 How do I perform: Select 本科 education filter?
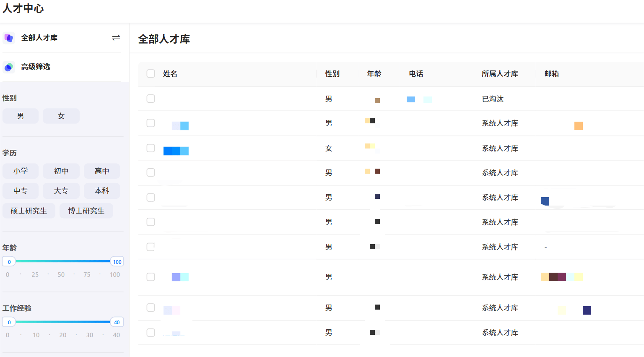(x=102, y=191)
